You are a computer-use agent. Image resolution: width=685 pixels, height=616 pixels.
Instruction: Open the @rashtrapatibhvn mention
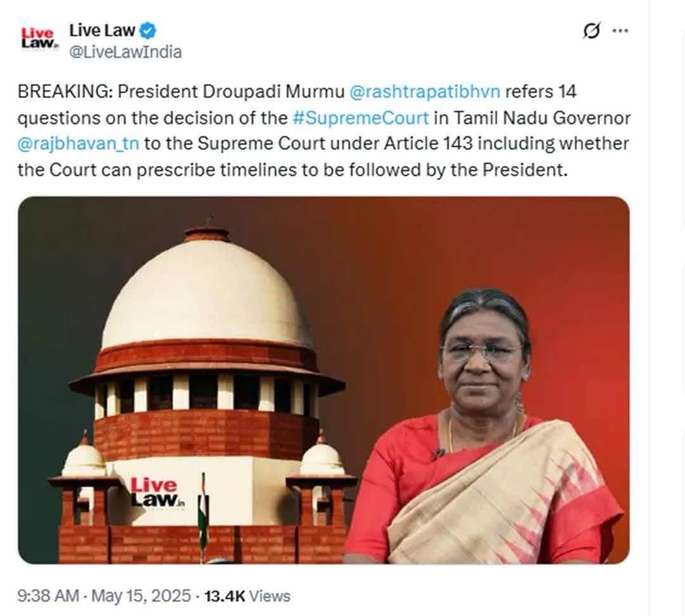425,92
